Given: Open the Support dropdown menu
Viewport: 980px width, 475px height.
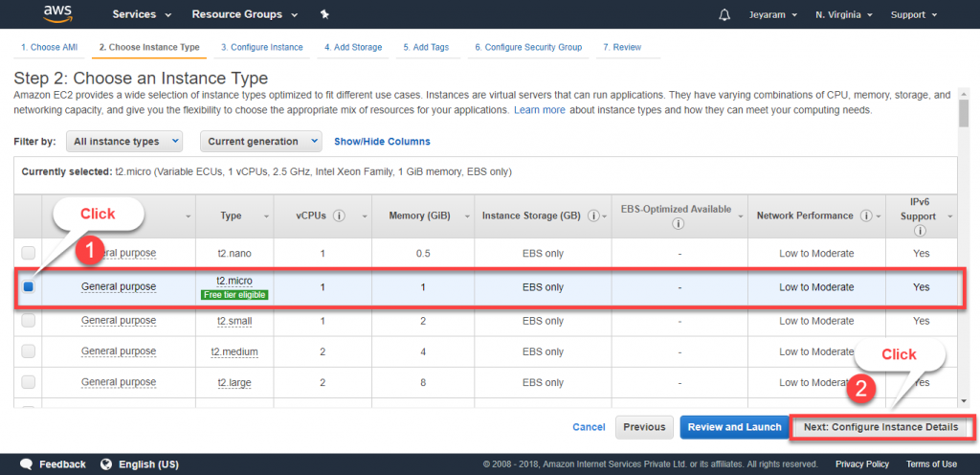Looking at the screenshot, I should pos(914,14).
